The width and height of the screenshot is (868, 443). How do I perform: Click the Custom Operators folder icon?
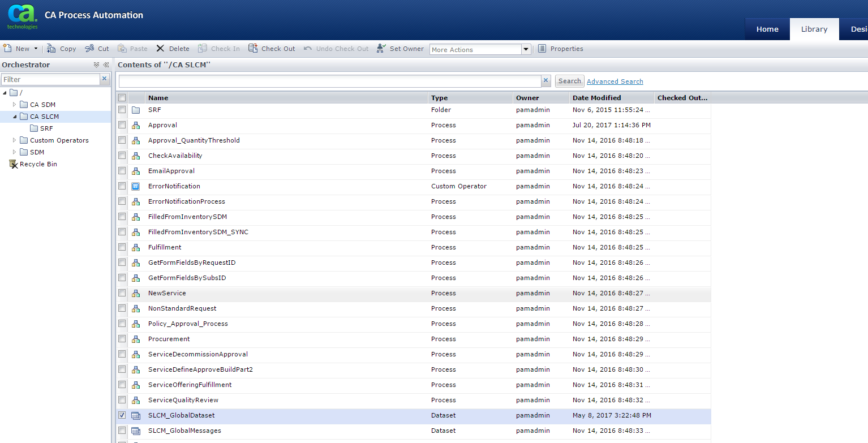click(24, 140)
